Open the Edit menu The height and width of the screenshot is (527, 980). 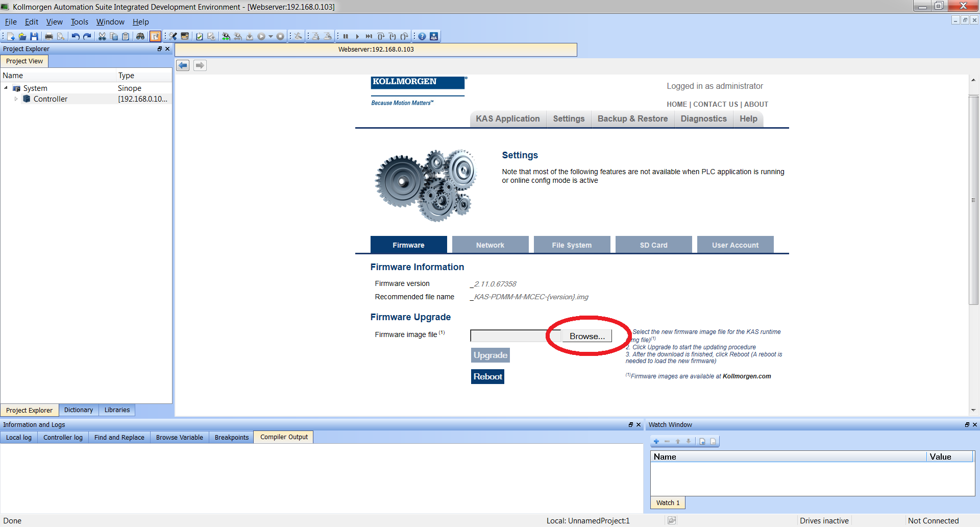[32, 22]
